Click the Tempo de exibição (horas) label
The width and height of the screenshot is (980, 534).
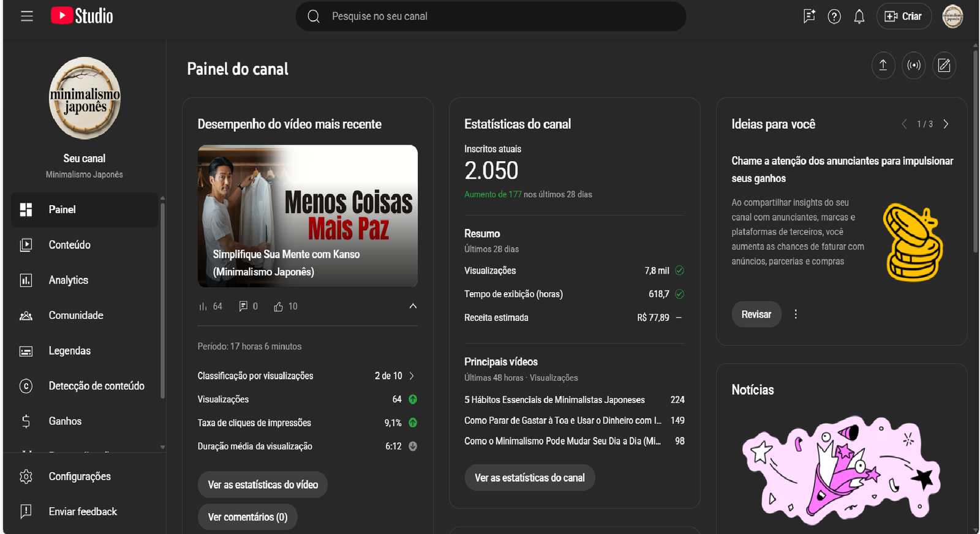[513, 294]
